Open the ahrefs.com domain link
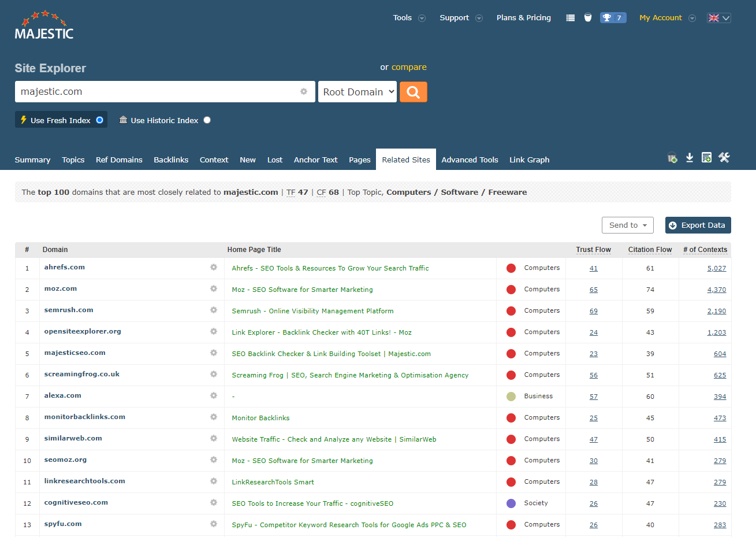756x537 pixels. coord(65,267)
